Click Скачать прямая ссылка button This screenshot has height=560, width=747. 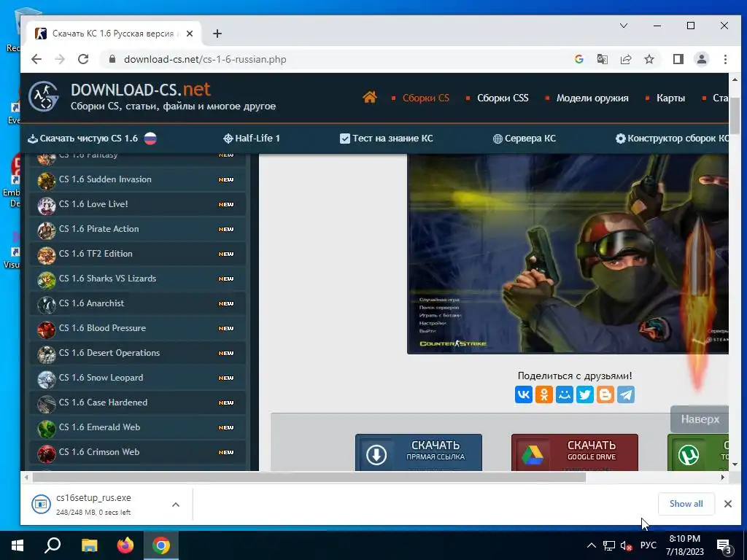click(x=419, y=452)
